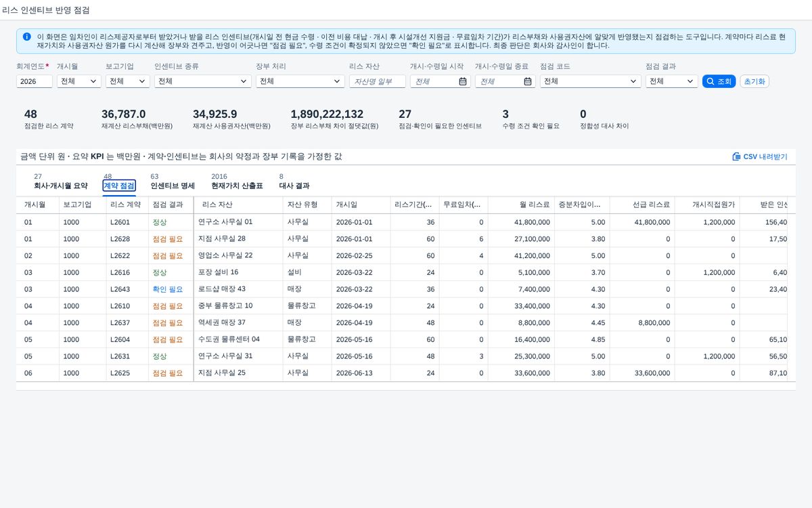Select the row for lease contract L2643

coord(402,289)
